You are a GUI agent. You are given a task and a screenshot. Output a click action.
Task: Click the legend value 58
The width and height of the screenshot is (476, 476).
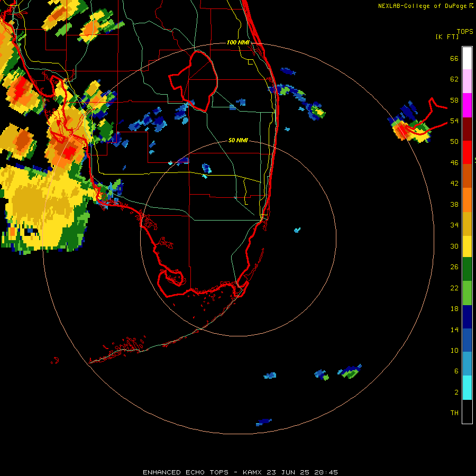tap(454, 100)
